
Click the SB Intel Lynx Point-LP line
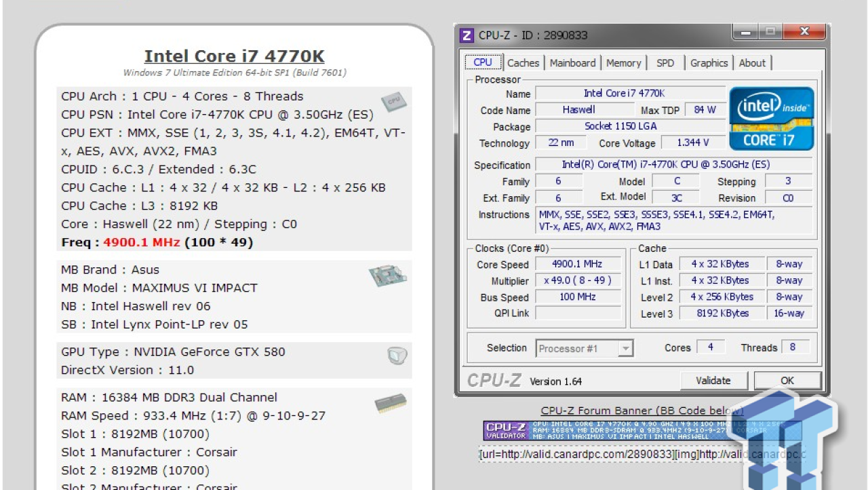click(155, 324)
